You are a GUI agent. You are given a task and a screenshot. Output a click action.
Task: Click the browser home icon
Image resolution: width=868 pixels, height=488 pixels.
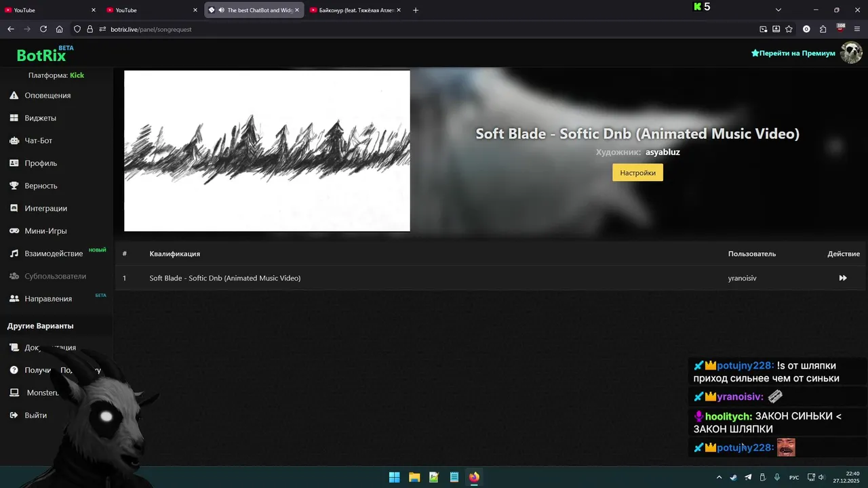(x=60, y=29)
